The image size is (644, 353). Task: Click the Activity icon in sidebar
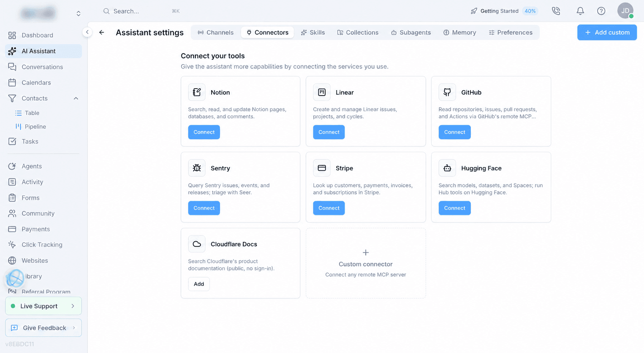[12, 182]
